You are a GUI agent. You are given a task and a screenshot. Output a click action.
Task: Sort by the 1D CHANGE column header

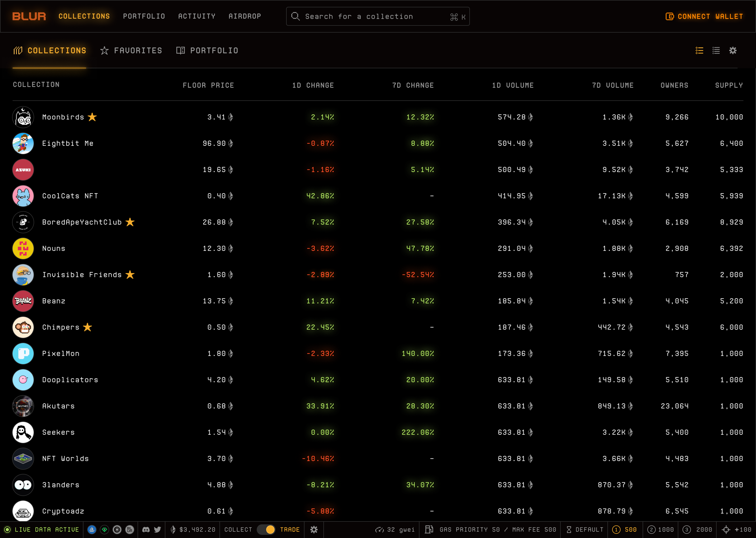pyautogui.click(x=313, y=85)
